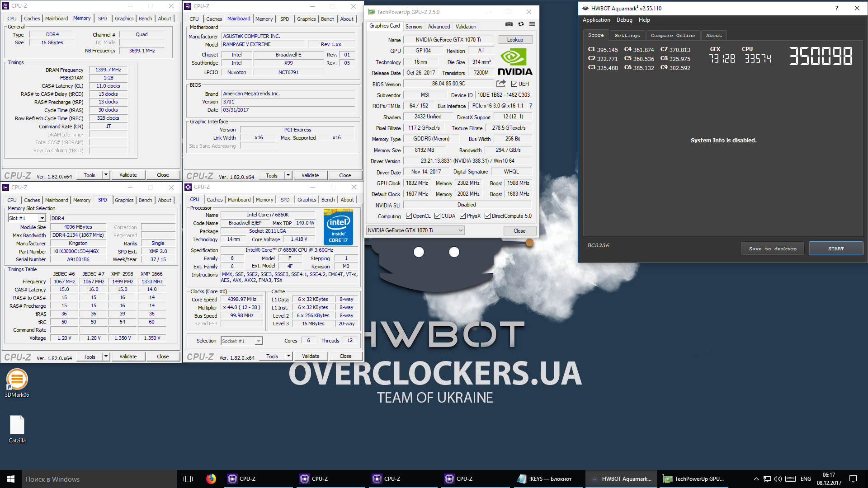Screen dimensions: 868x488
Task: Click touch keyboard tray icon
Action: point(791,479)
